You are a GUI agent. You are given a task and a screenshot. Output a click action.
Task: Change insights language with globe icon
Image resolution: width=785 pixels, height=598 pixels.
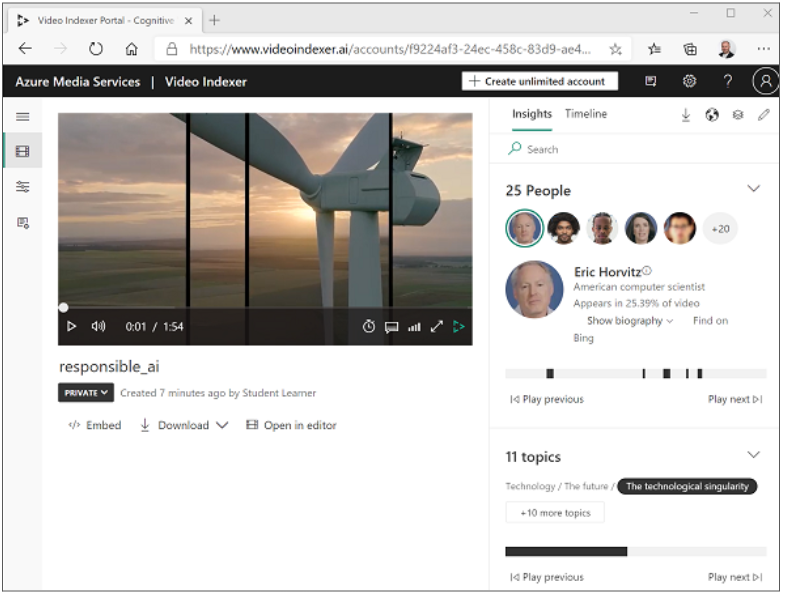714,115
